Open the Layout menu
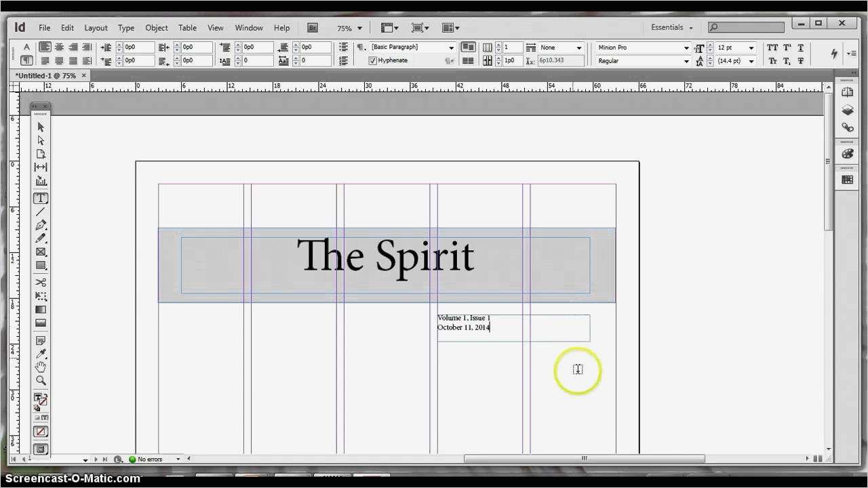 (x=96, y=28)
